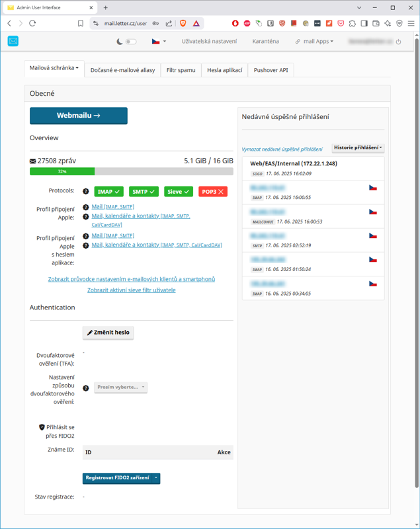Click help icon next to TFA method dropdown

(85, 387)
